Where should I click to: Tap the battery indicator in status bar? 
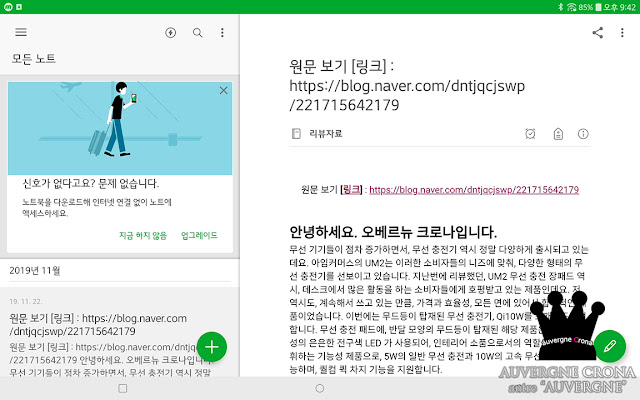point(598,7)
